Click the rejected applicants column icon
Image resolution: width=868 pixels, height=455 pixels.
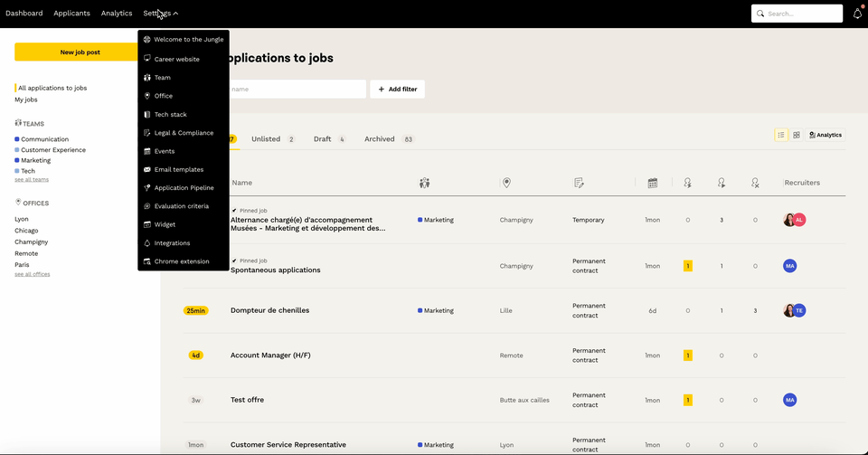(x=755, y=183)
